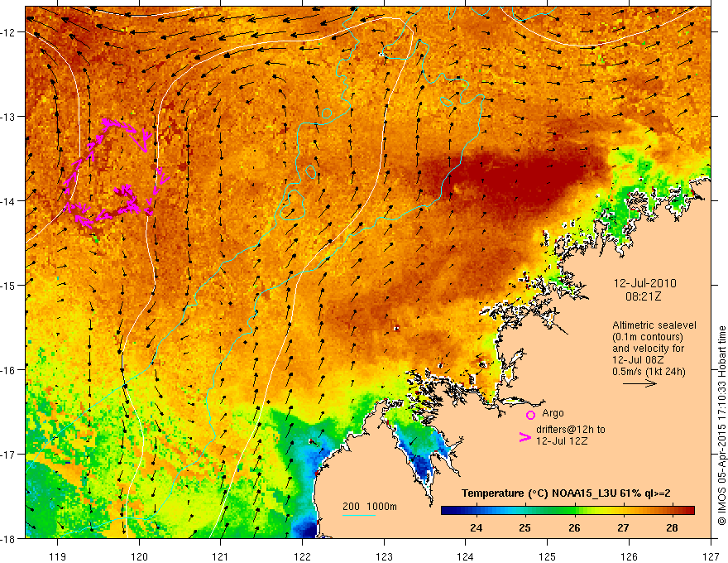Screen dimensions: 728x563
Task: Click the 'drifters@12h to' legend label
Action: click(571, 430)
